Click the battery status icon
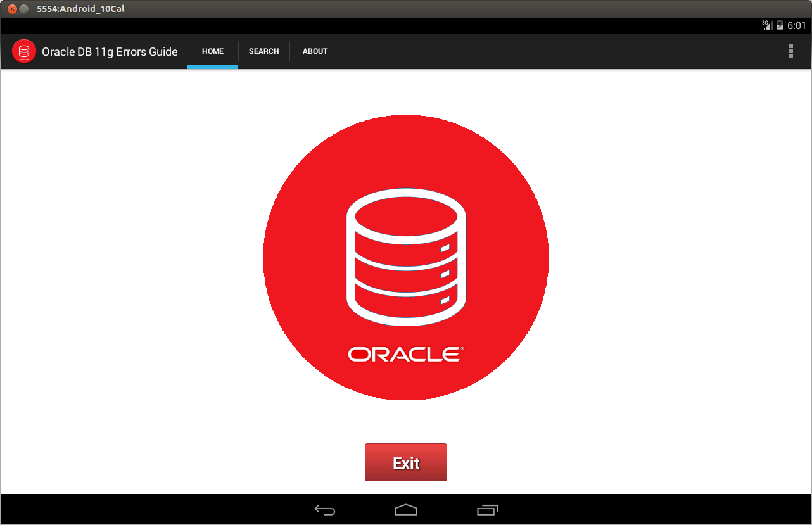This screenshot has height=525, width=812. click(780, 25)
